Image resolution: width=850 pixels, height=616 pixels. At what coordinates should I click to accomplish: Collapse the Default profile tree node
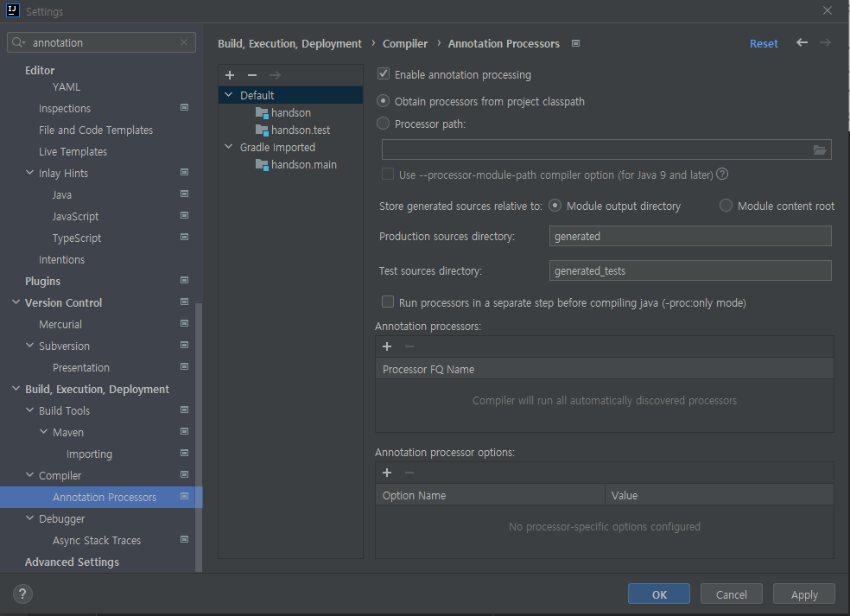(x=228, y=95)
